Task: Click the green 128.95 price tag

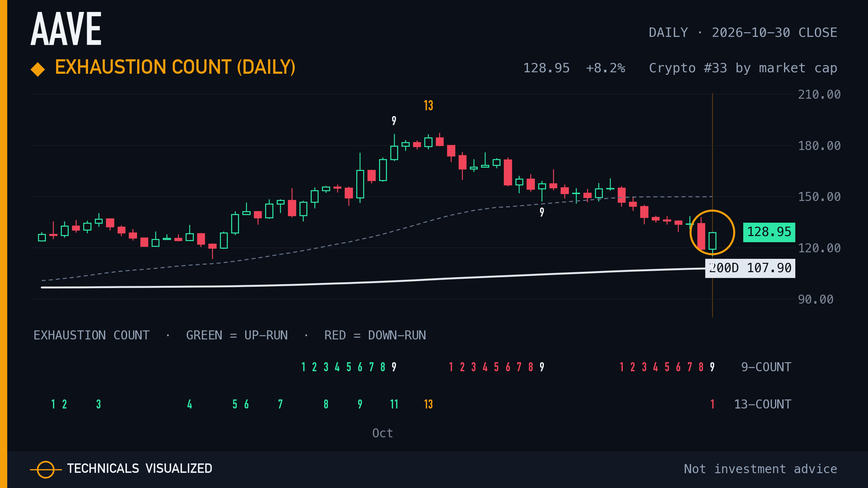Action: [769, 232]
